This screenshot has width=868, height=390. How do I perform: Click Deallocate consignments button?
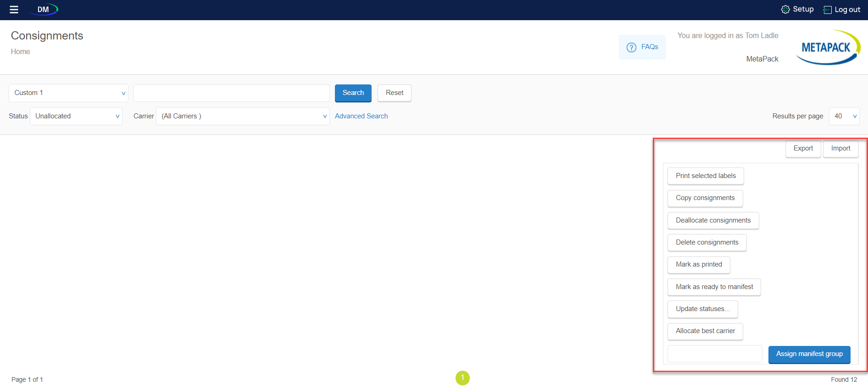[x=713, y=221]
